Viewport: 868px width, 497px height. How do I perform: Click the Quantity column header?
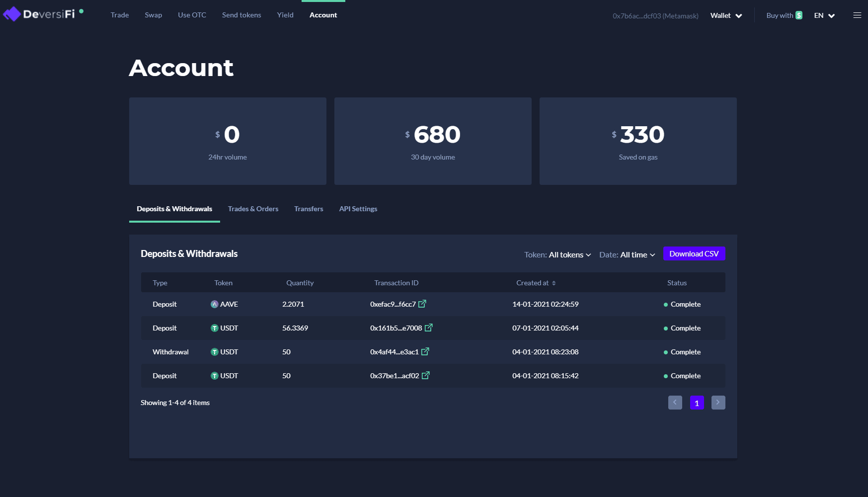click(x=300, y=283)
